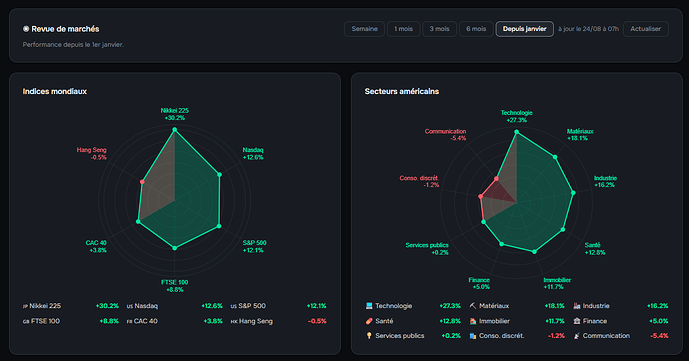Image resolution: width=689 pixels, height=361 pixels.
Task: Click the Matériaux +18.1% chart label
Action: coord(580,135)
